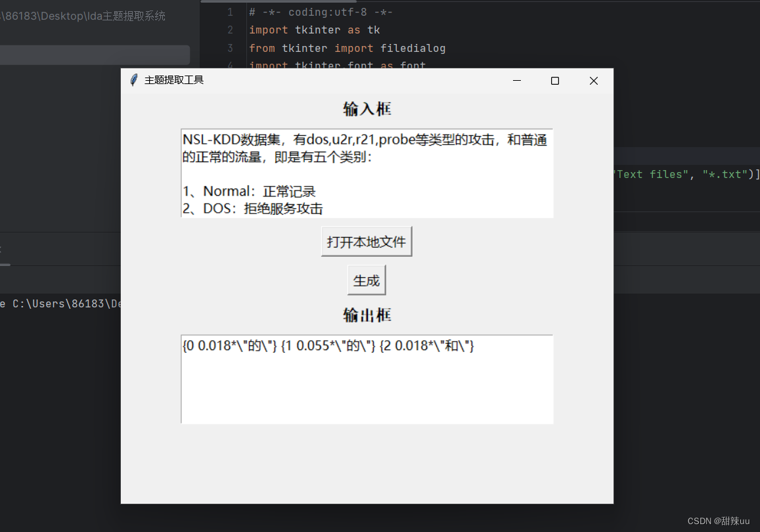Viewport: 760px width, 532px height.
Task: Click the minimize button of the tool window
Action: 516,81
